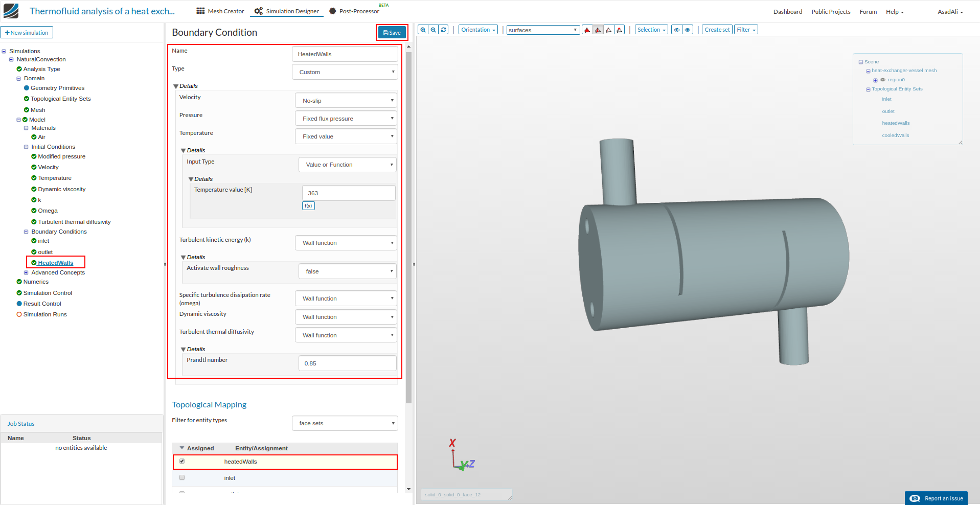This screenshot has height=505, width=980.
Task: Click the New simulation button
Action: tap(27, 33)
